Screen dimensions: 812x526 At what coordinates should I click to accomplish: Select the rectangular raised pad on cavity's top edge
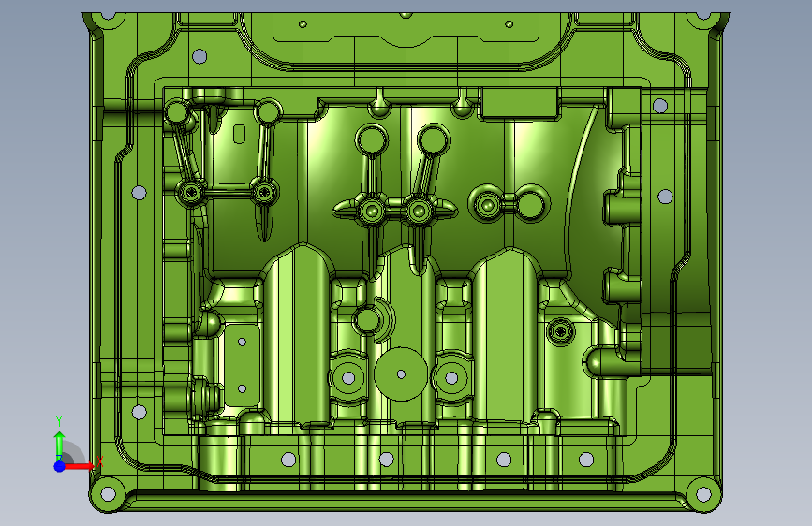pos(520,104)
